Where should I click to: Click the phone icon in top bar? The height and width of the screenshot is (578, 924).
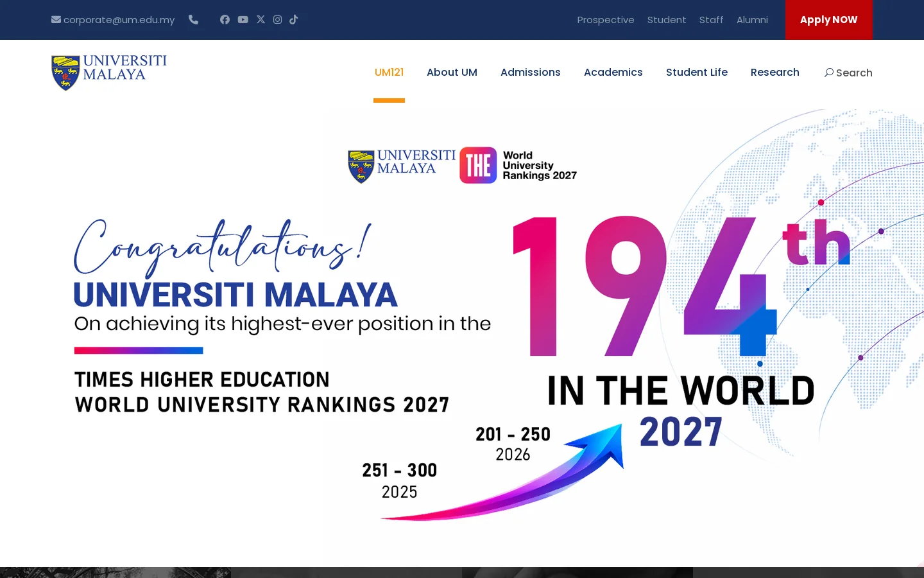click(x=193, y=19)
